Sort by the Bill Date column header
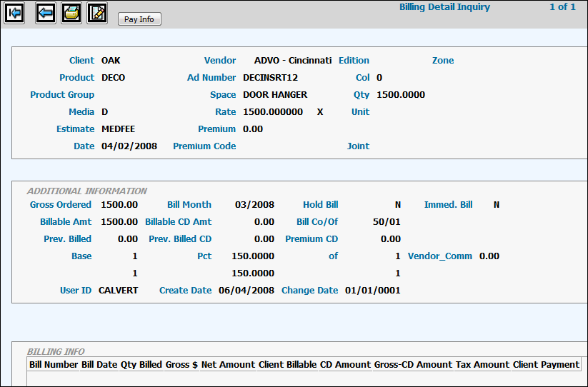 click(99, 364)
